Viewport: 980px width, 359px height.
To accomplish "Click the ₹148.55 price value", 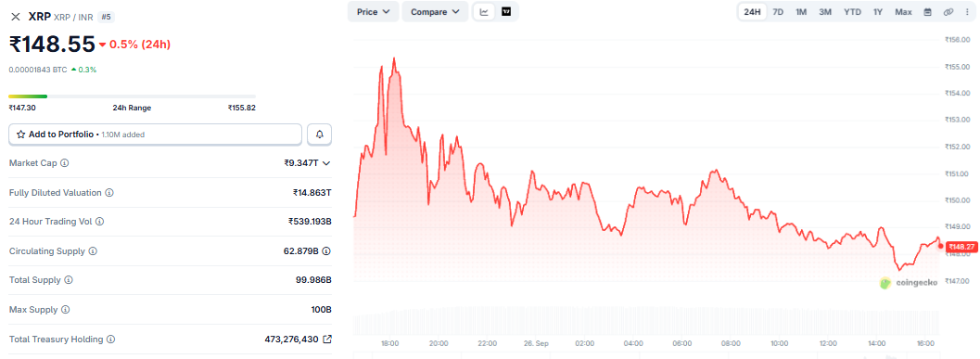I will click(x=52, y=45).
